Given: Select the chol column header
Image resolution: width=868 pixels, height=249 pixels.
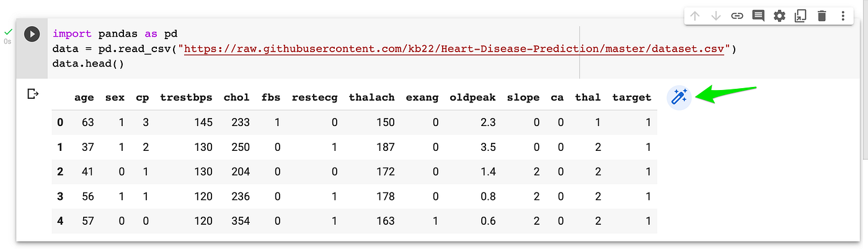Looking at the screenshot, I should coord(236,97).
